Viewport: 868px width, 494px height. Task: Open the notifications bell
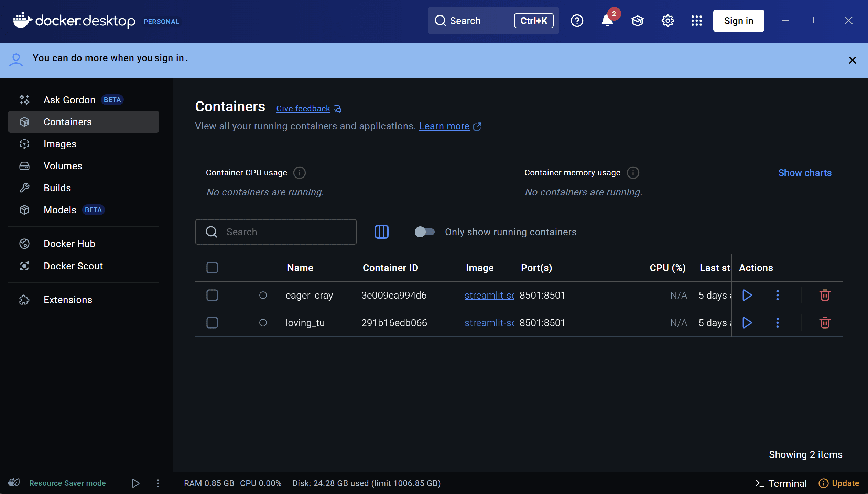(607, 21)
